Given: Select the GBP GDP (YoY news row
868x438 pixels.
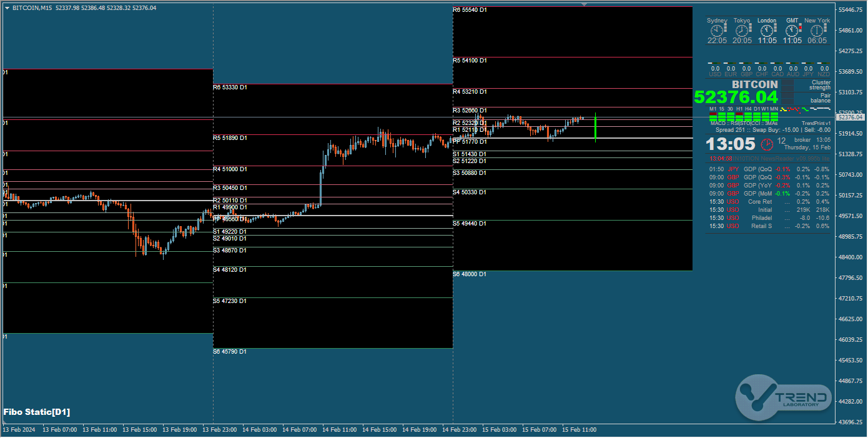Looking at the screenshot, I should tap(769, 186).
